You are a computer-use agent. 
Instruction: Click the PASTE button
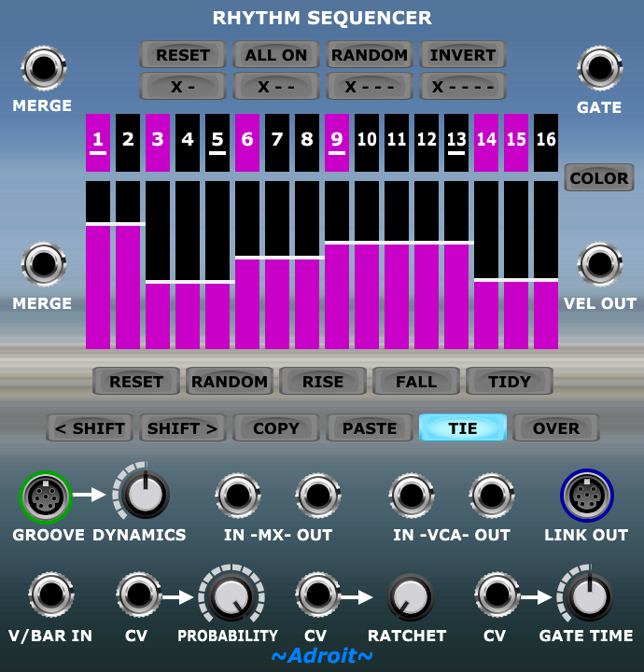click(x=370, y=427)
